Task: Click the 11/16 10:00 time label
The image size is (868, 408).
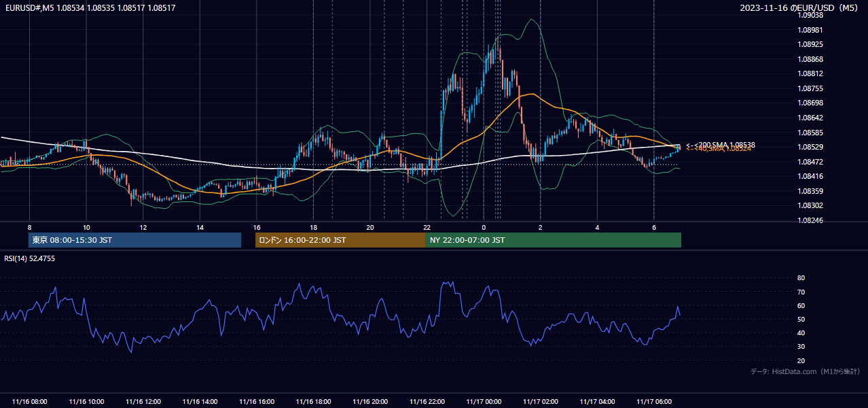Action: (86, 402)
